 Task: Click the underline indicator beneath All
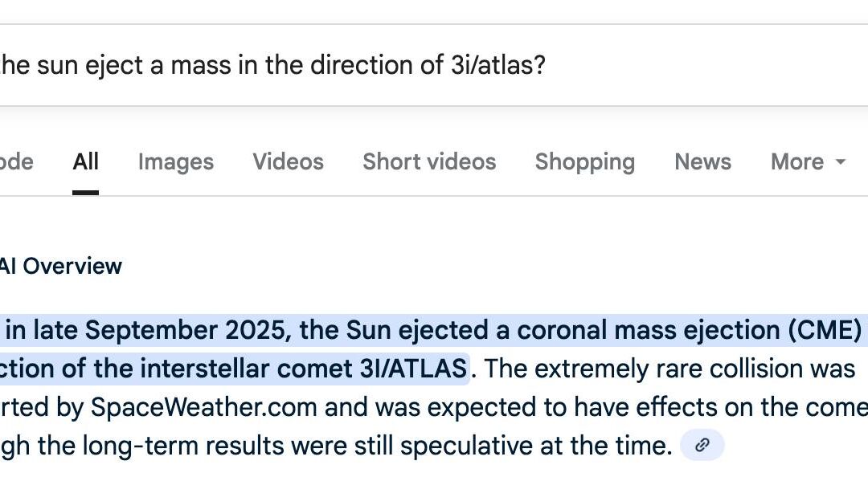[x=85, y=193]
